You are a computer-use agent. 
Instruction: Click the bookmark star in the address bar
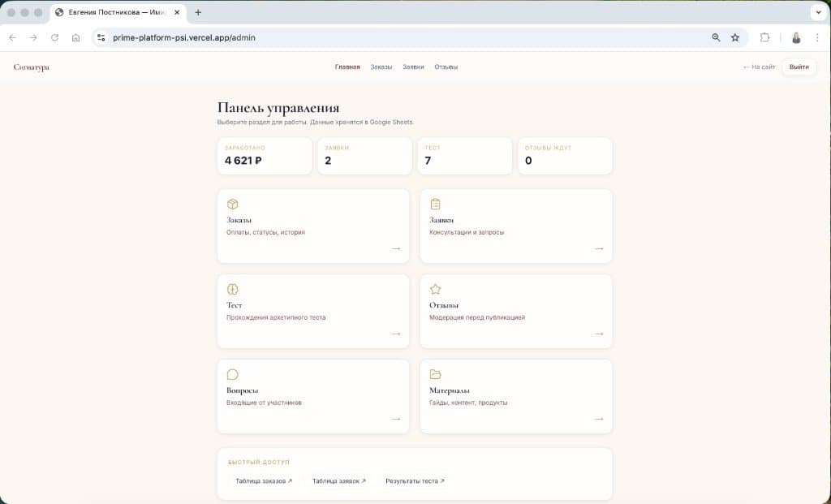(x=735, y=37)
